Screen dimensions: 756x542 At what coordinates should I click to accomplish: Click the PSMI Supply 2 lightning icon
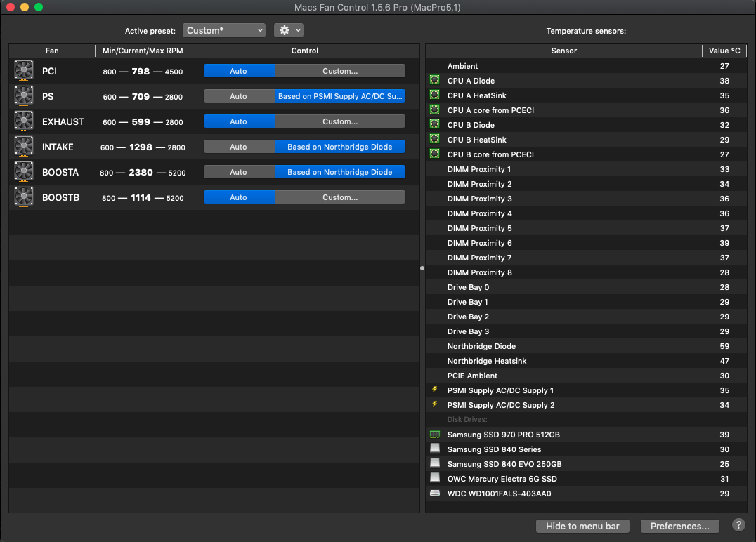tap(434, 404)
